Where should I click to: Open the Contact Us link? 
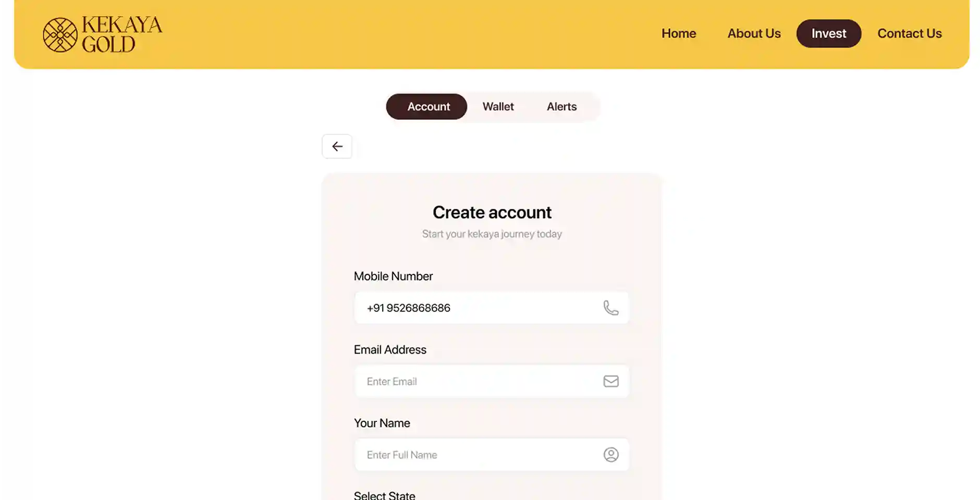click(910, 33)
